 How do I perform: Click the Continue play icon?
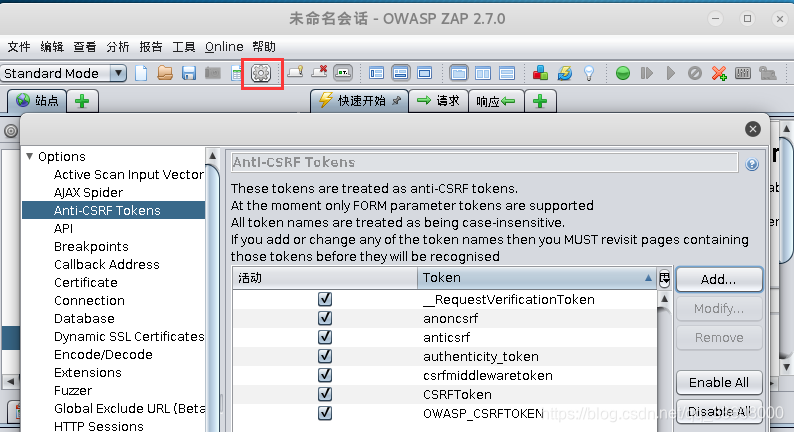click(x=670, y=73)
